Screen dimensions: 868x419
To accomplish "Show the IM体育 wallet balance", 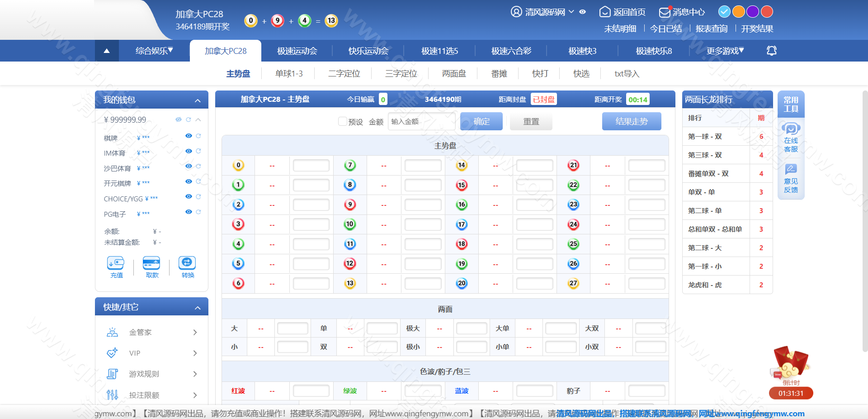I will coord(189,151).
